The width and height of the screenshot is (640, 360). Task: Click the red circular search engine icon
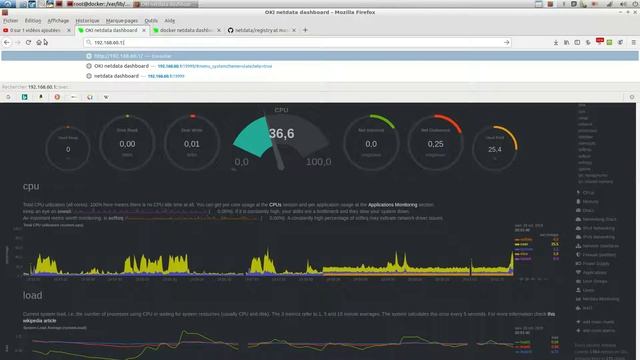57,97
